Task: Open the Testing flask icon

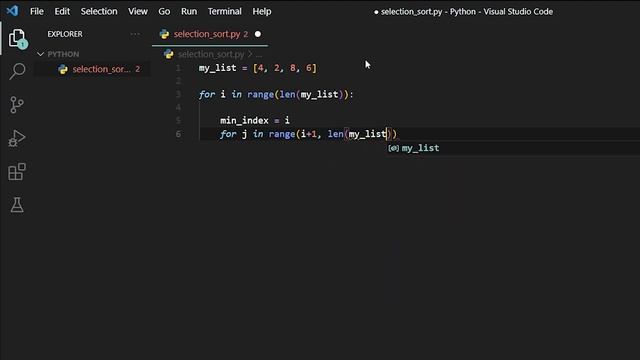Action: tap(17, 205)
